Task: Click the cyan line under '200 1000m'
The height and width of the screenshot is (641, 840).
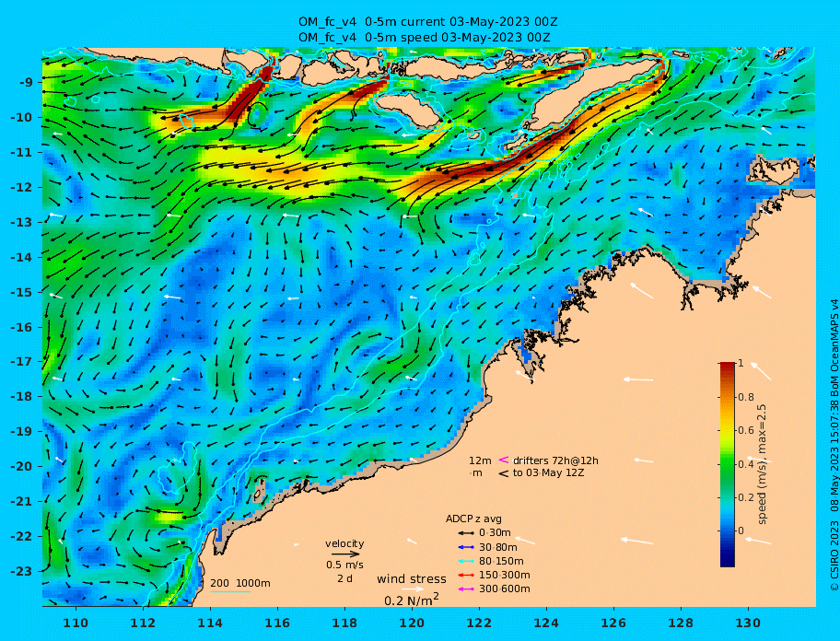Action: click(x=230, y=592)
